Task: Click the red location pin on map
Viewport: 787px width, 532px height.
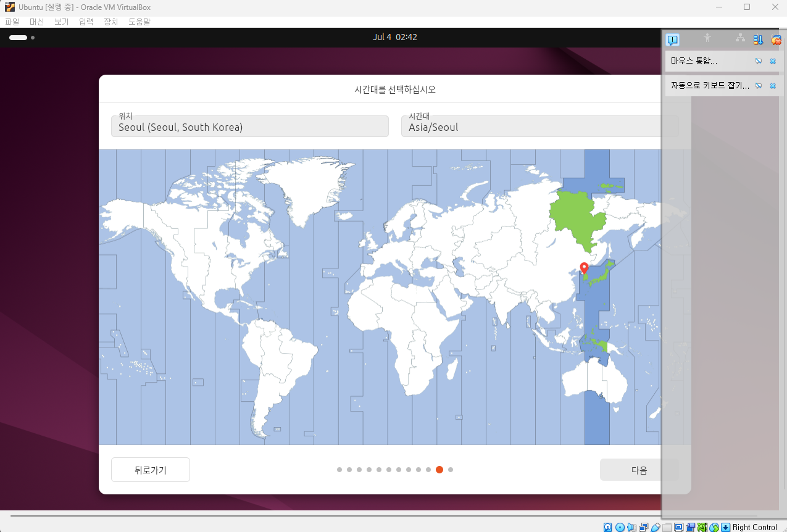Action: (585, 268)
